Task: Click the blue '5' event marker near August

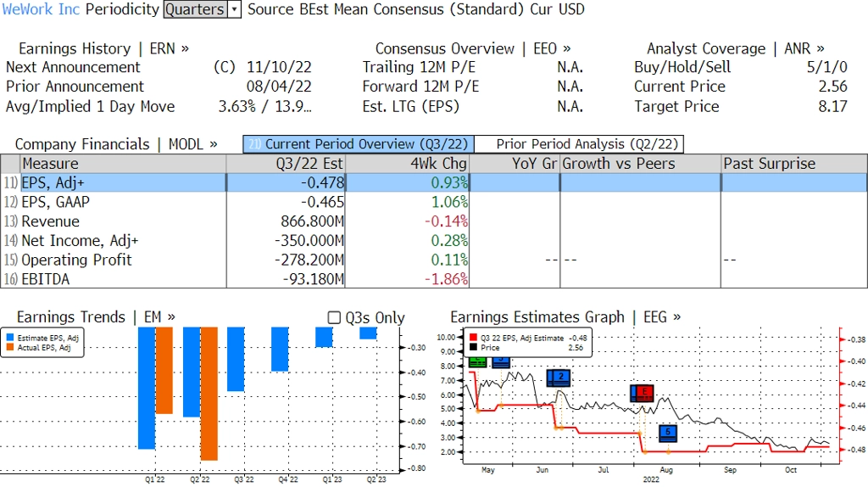Action: point(668,433)
